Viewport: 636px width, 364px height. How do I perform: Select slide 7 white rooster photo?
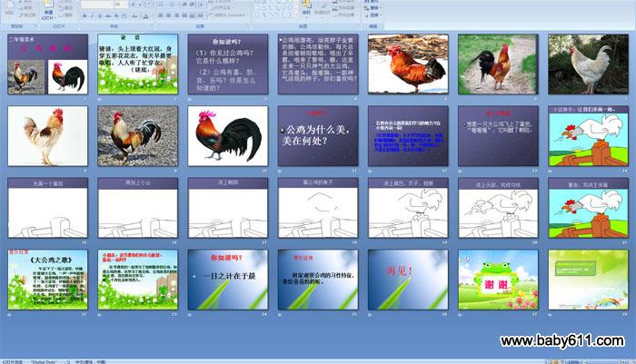pos(588,64)
